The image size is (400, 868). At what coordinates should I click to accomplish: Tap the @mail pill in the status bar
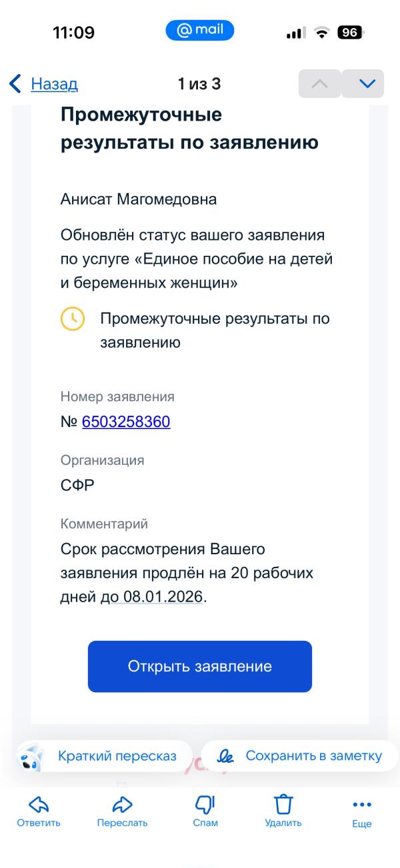point(199,29)
